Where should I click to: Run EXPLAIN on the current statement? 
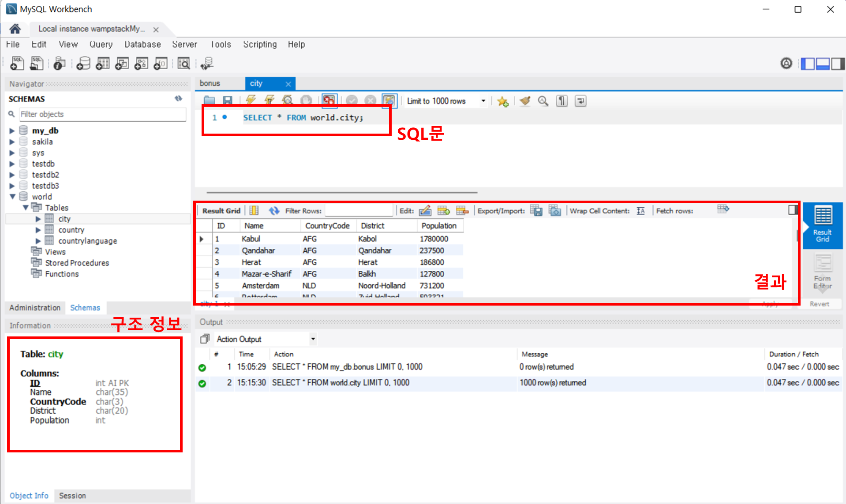coord(288,101)
